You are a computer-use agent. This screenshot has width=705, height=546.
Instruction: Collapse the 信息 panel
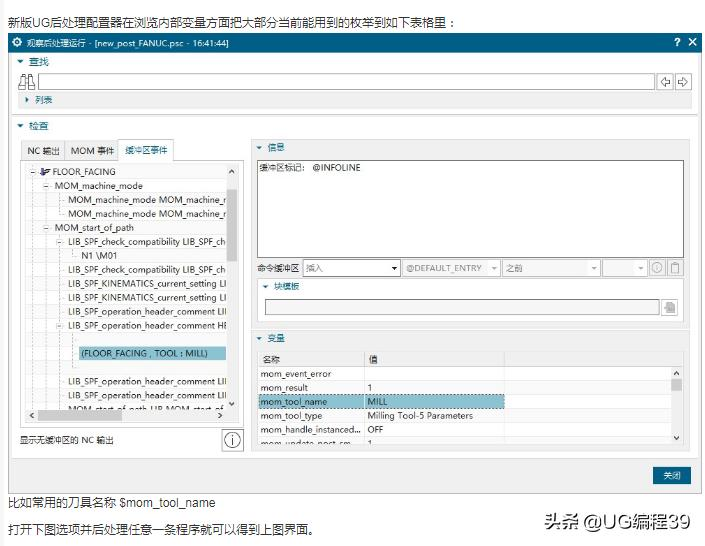pyautogui.click(x=259, y=147)
